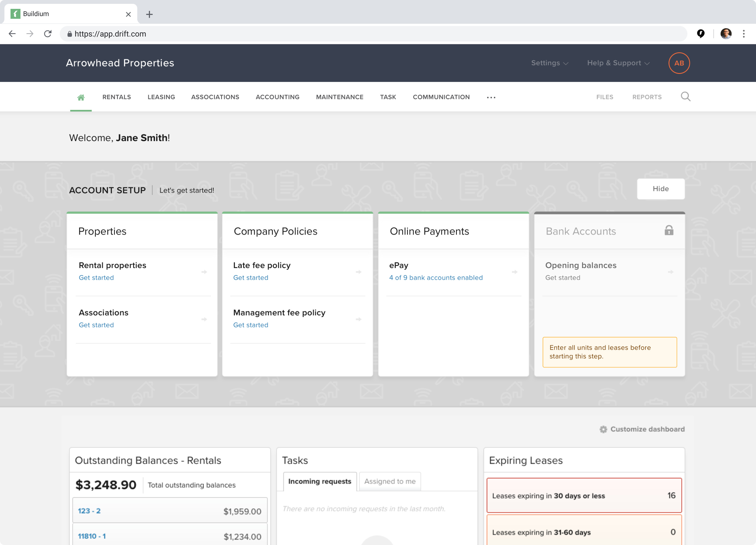Viewport: 756px width, 545px height.
Task: Hide the Account Setup section
Action: [x=660, y=189]
